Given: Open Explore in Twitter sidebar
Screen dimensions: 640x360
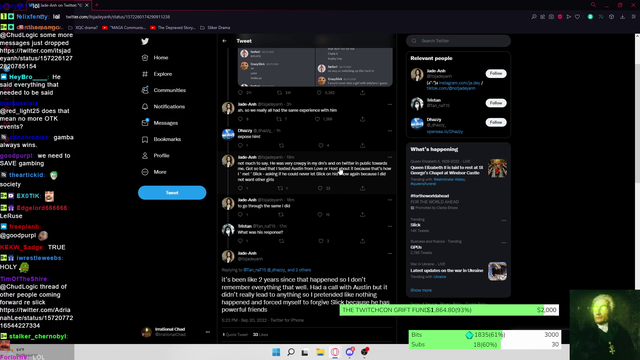Looking at the screenshot, I should (157, 74).
